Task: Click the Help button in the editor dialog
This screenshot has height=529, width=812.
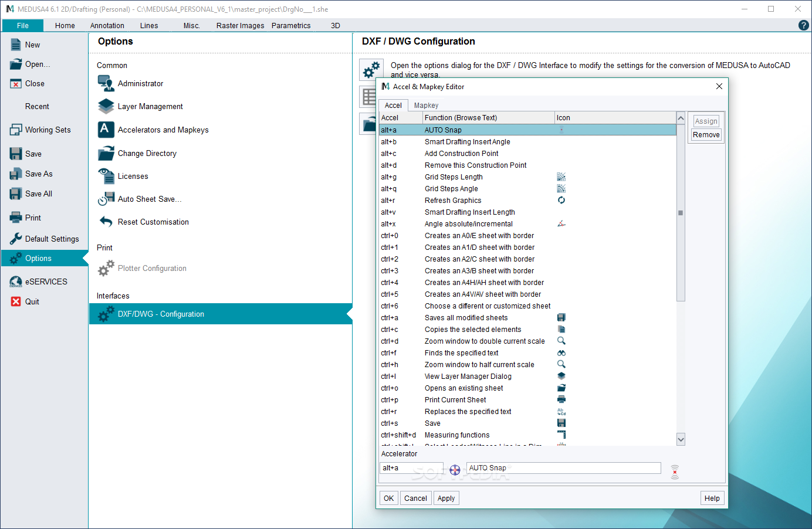Action: tap(712, 499)
